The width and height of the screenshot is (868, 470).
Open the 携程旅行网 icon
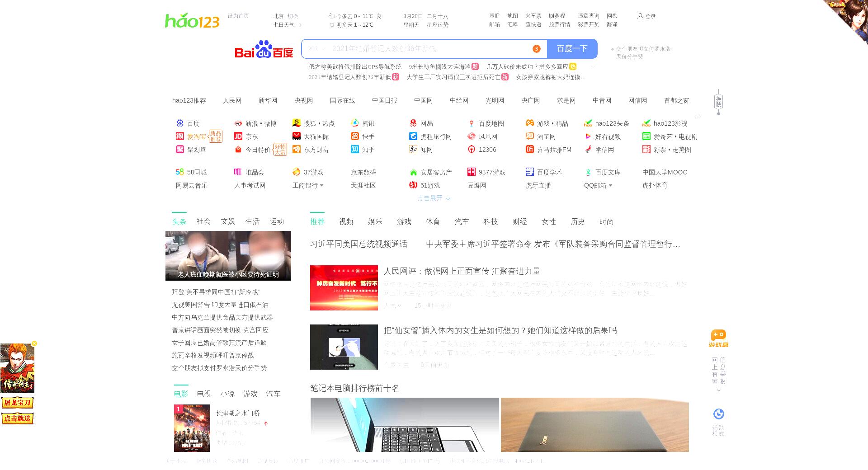[x=413, y=136]
